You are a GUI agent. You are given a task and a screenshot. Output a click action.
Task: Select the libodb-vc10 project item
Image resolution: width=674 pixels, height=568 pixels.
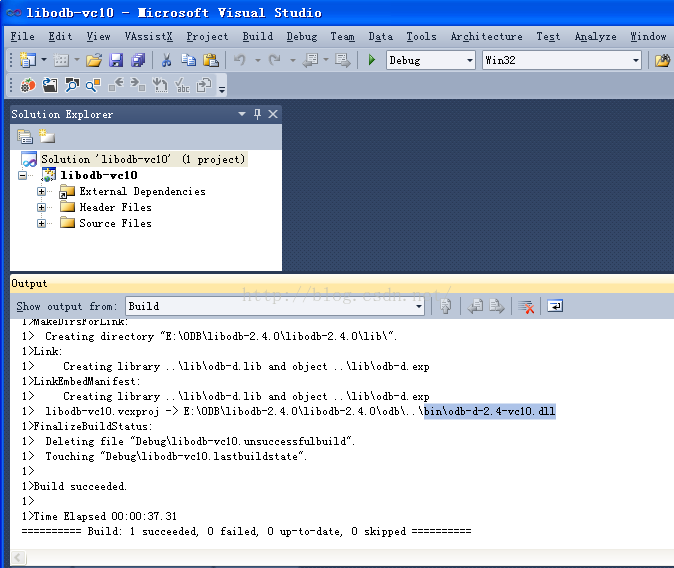(99, 175)
